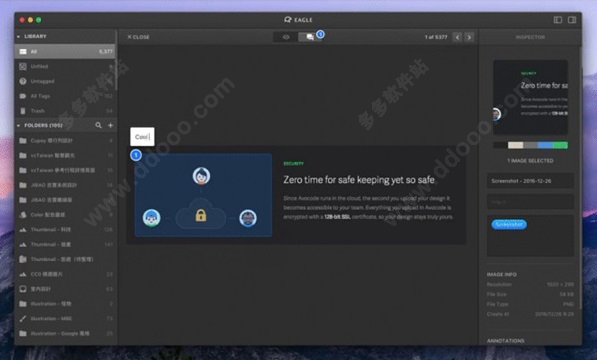Screen dimensions: 597x360
Task: Select the gray color swatch in inspector
Action: pyautogui.click(x=530, y=145)
